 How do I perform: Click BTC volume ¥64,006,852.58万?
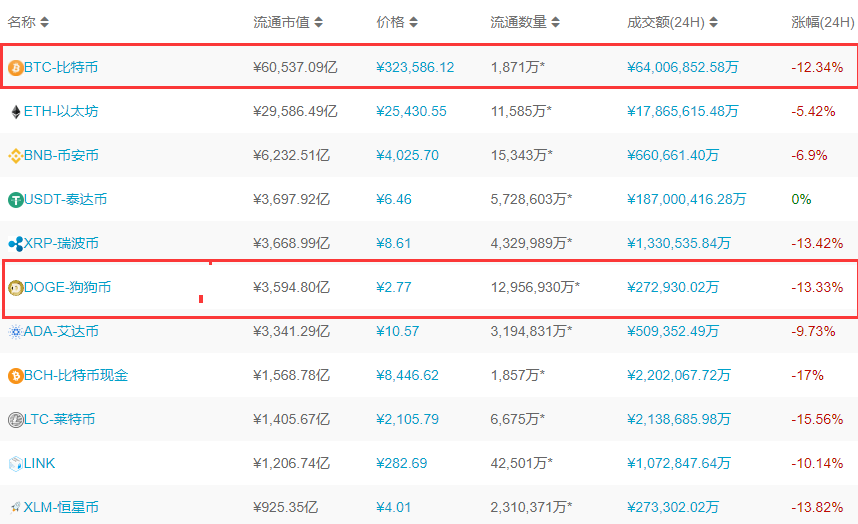pyautogui.click(x=682, y=67)
